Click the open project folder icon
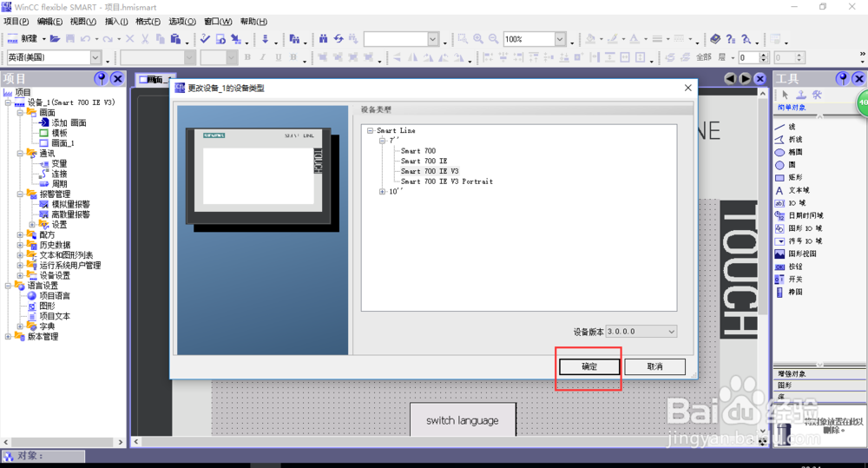868x468 pixels. 55,39
